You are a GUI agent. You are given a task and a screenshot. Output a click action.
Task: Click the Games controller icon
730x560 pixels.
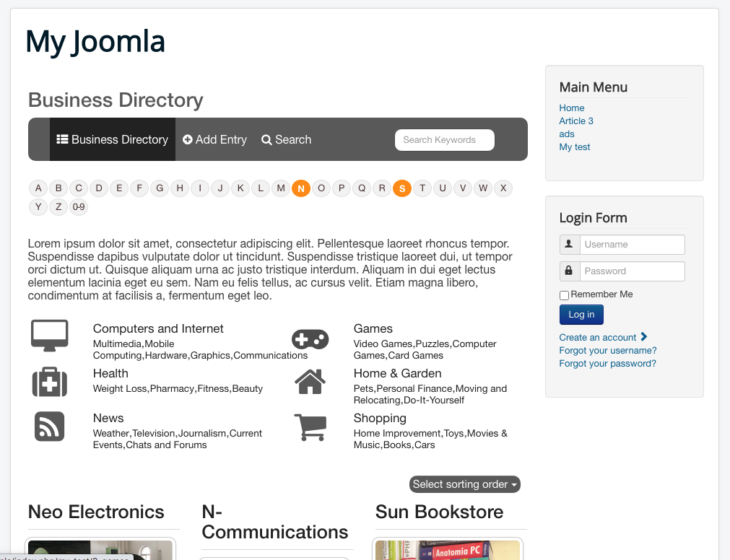pyautogui.click(x=310, y=339)
